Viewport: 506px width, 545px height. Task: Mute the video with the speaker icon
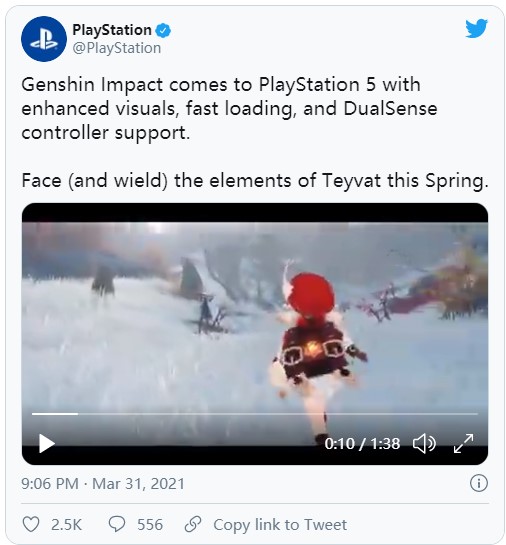tap(424, 444)
